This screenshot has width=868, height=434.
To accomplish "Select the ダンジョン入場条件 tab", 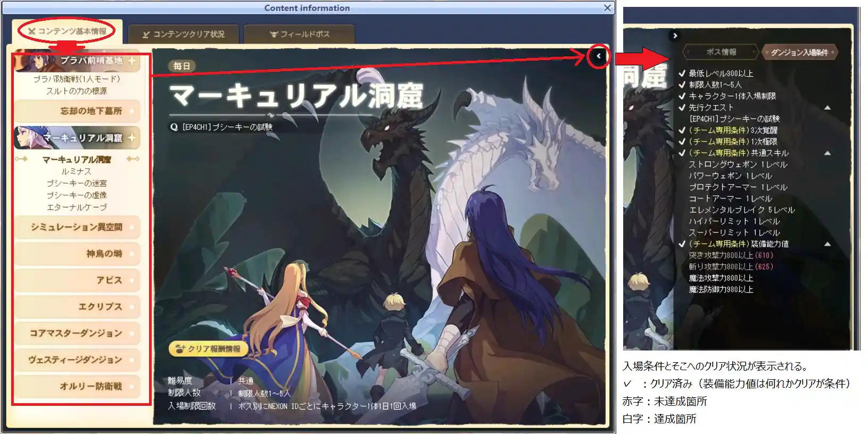I will (799, 52).
